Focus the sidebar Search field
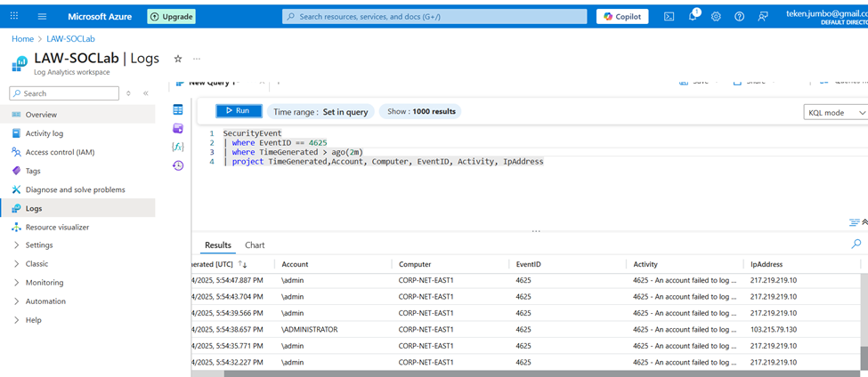The image size is (868, 377). tap(64, 93)
